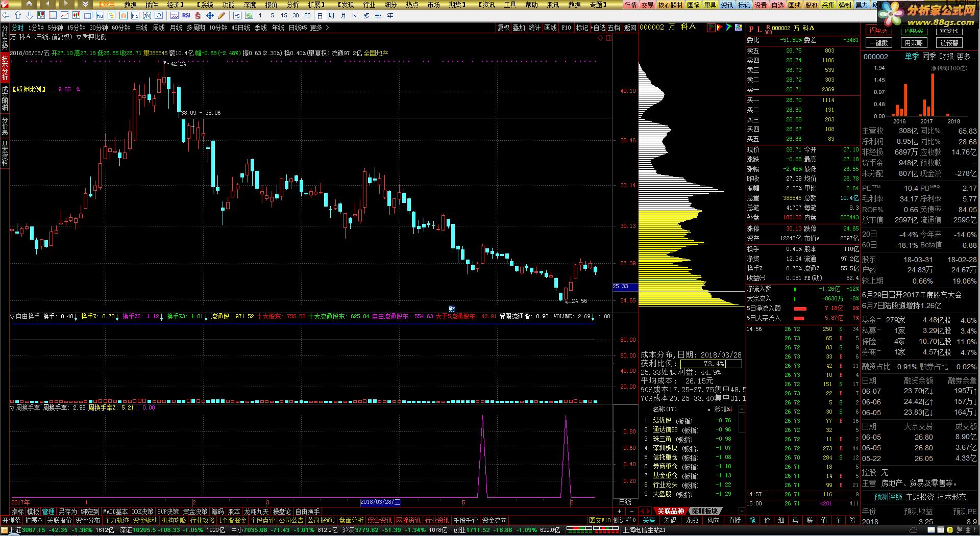
Task: Click the line chart toolbar icon
Action: pos(64,15)
